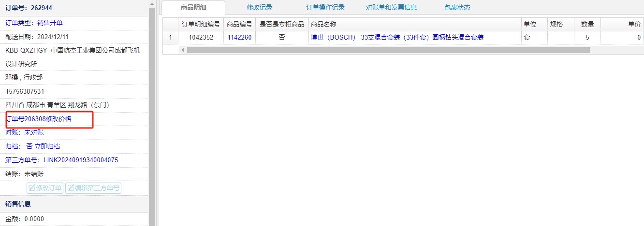The height and width of the screenshot is (226, 644).
Task: Click the table's horizontal scrollbar thumb
Action: [388, 50]
